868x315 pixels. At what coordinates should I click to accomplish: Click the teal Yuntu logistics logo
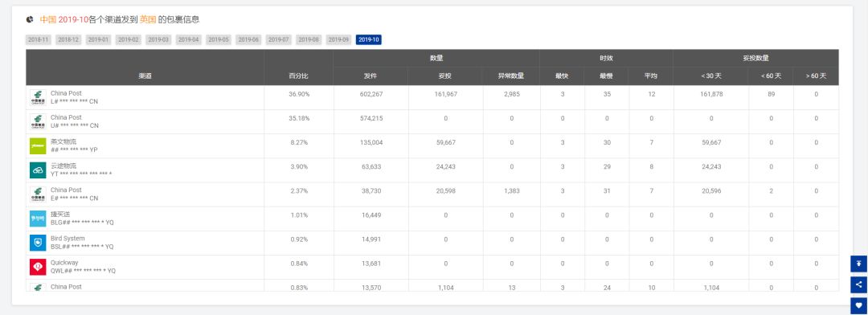click(38, 170)
